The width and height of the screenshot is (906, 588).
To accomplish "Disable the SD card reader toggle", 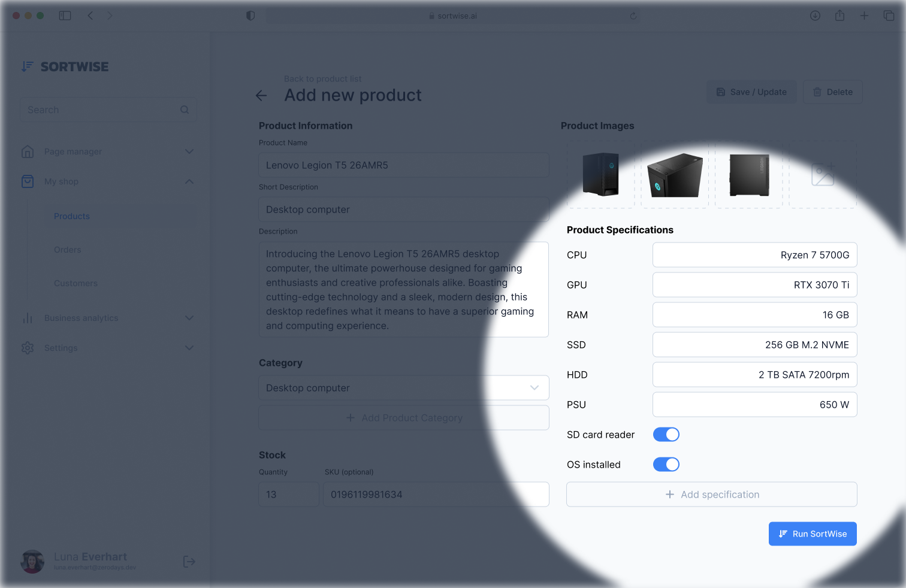I will tap(666, 434).
